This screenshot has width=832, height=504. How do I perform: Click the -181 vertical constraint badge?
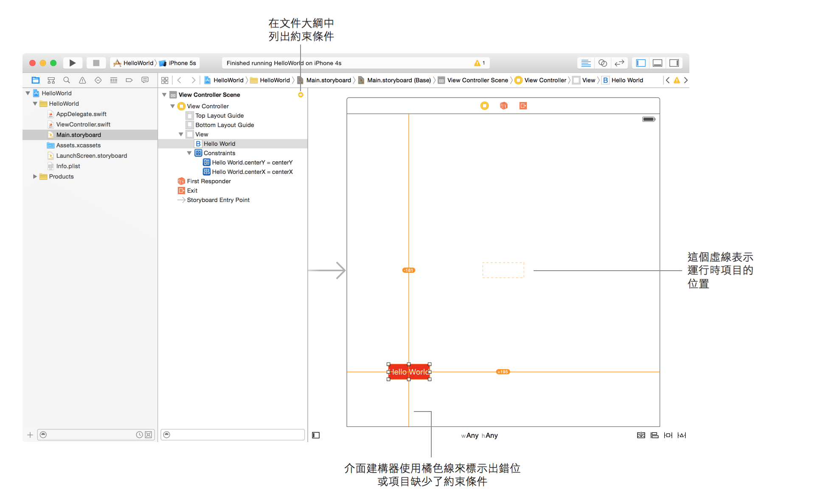point(408,270)
